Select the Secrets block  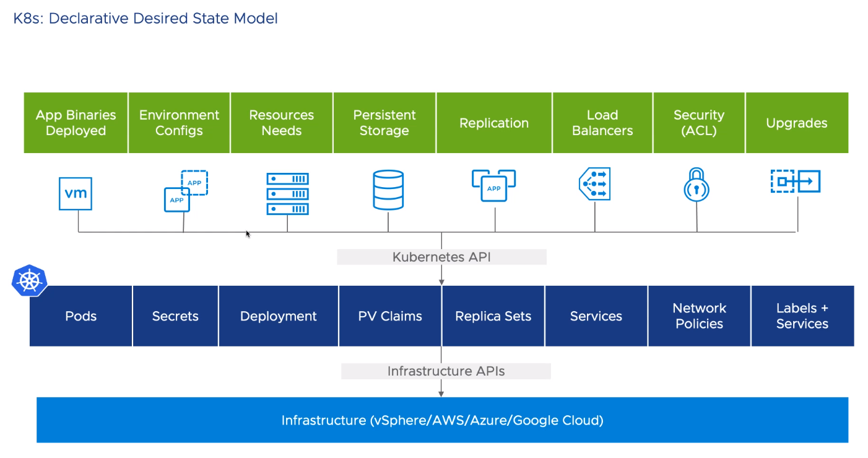[x=175, y=316]
